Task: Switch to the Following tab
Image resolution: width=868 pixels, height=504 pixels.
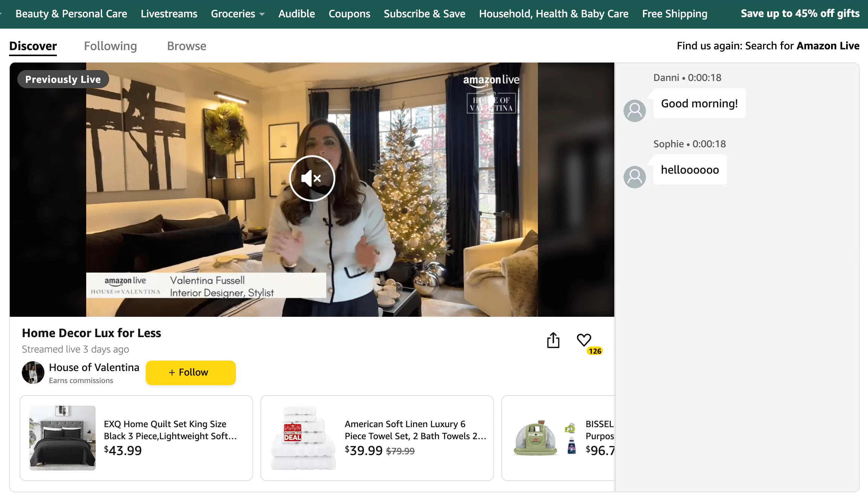Action: point(110,46)
